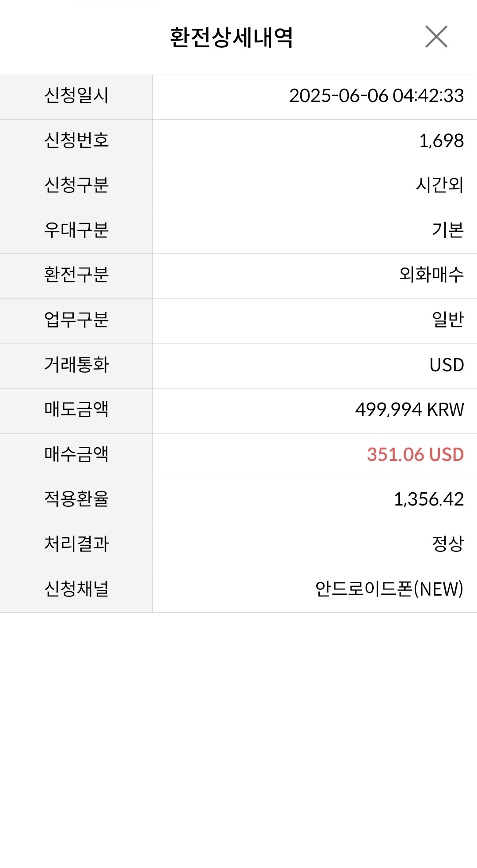Tap the 신청일시 row label
477x868 pixels.
[x=76, y=96]
